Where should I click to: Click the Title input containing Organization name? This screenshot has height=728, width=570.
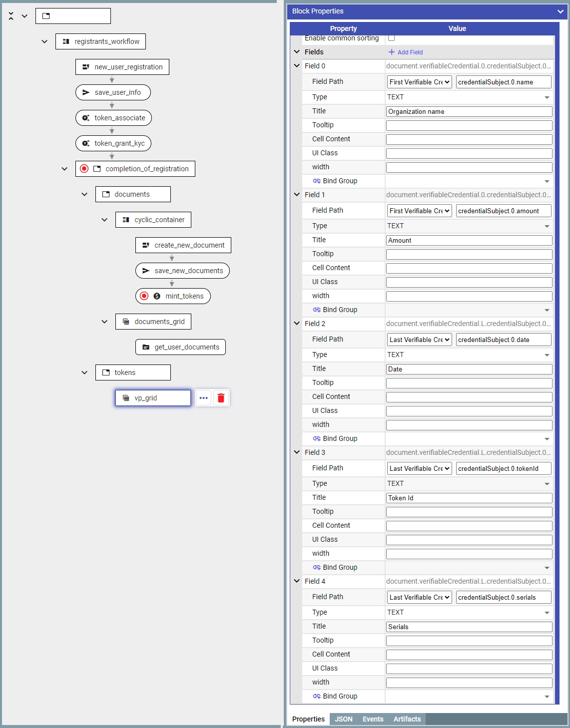pos(469,111)
